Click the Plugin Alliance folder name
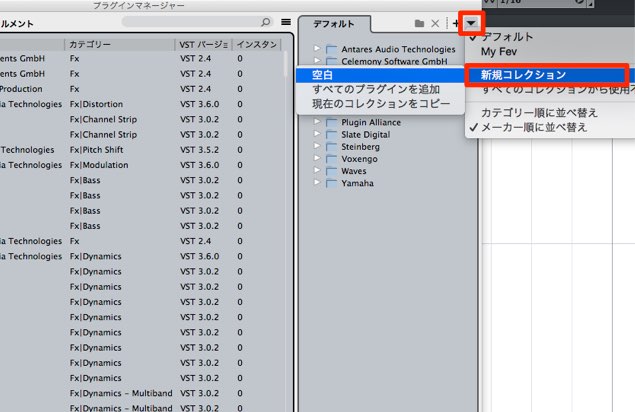 (x=371, y=122)
